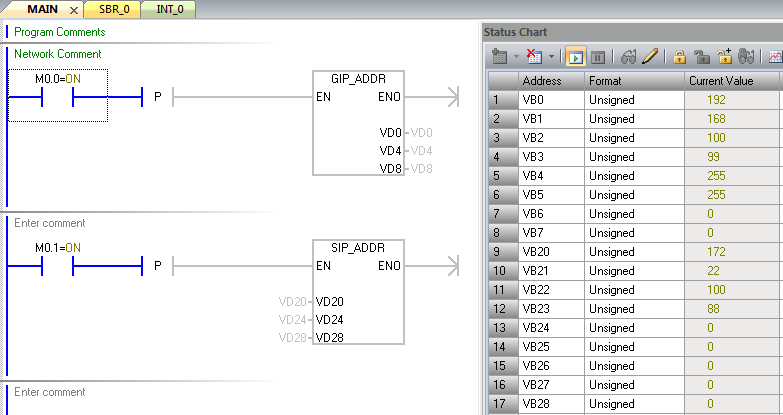Click the Unforce All lock icon
783x415 pixels.
point(725,57)
